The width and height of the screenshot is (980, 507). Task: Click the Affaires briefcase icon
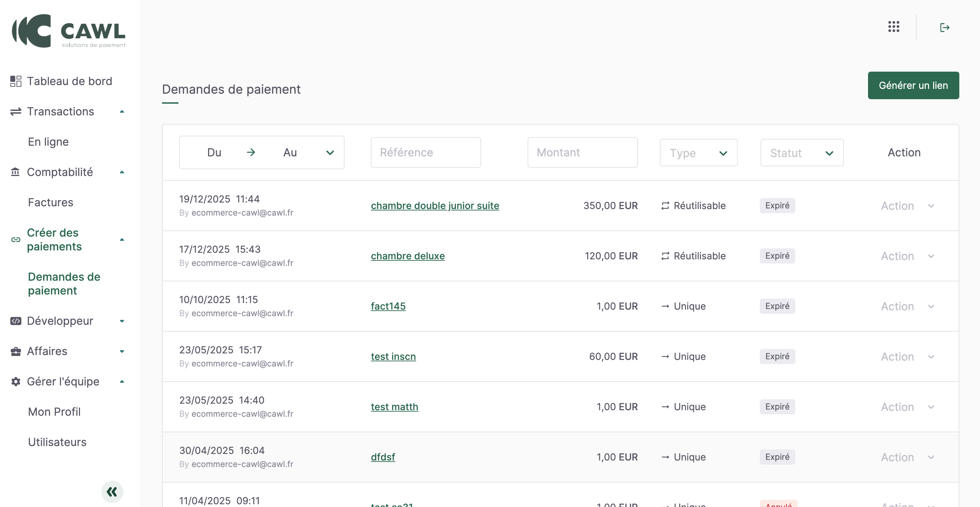(16, 351)
